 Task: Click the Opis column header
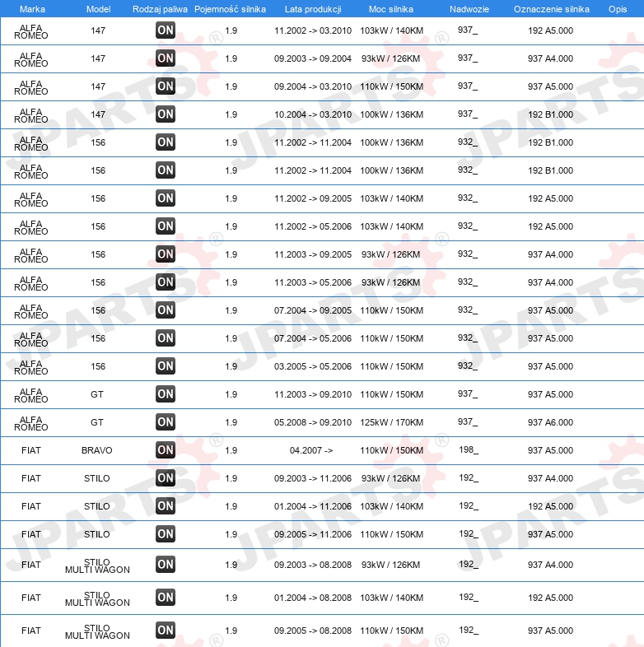[618, 9]
